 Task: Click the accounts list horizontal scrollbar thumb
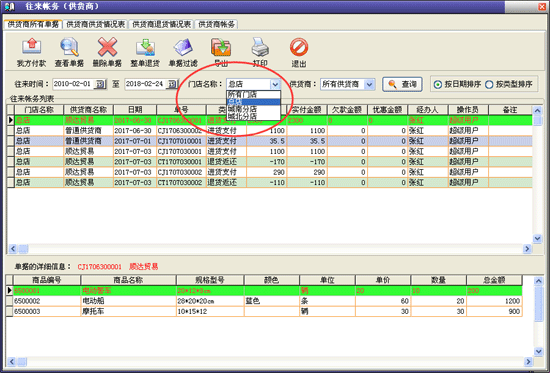[23, 249]
